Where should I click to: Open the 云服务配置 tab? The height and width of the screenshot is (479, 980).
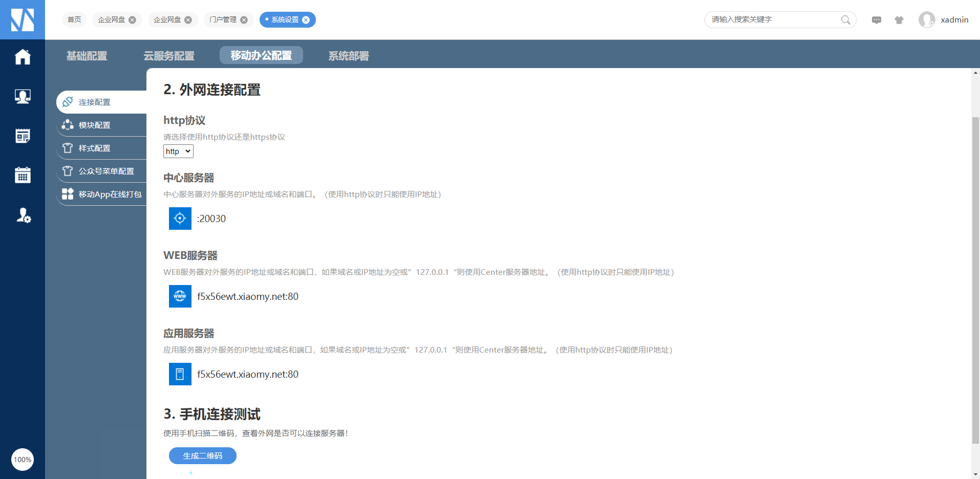point(169,56)
